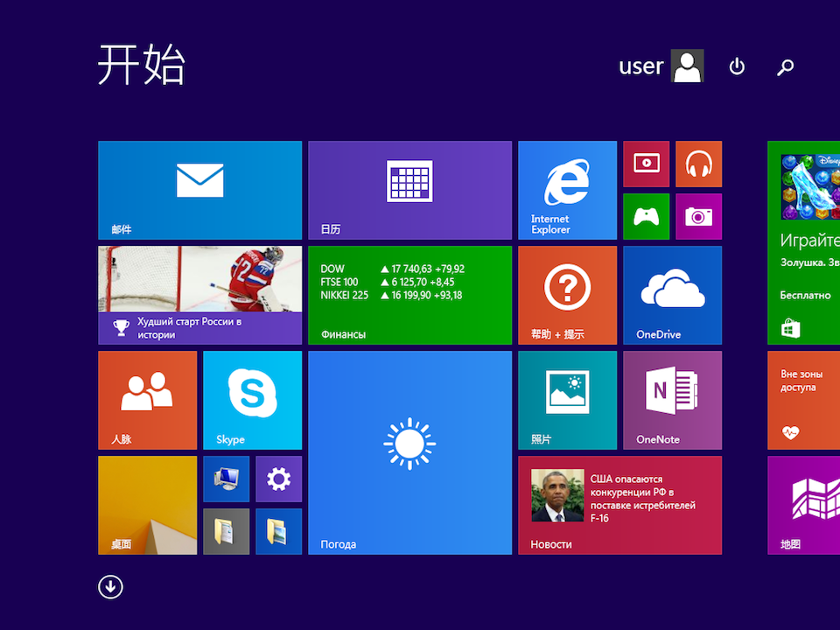The image size is (840, 630).
Task: Open the OneDrive tile
Action: 672,295
